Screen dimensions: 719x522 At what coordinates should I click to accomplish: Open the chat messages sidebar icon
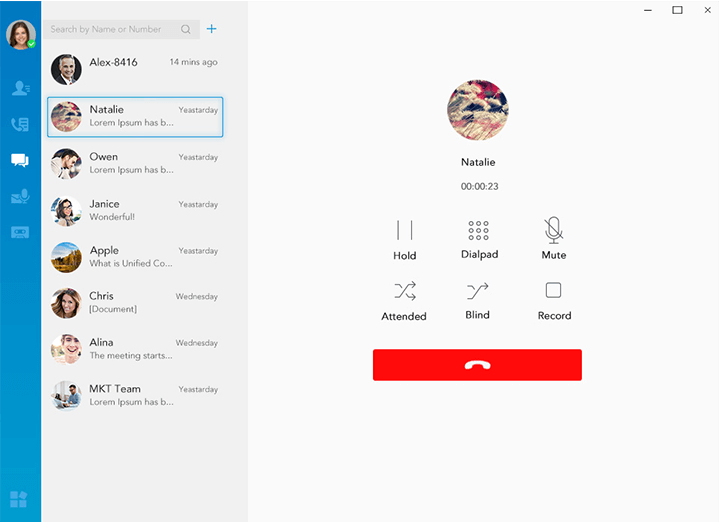20,160
